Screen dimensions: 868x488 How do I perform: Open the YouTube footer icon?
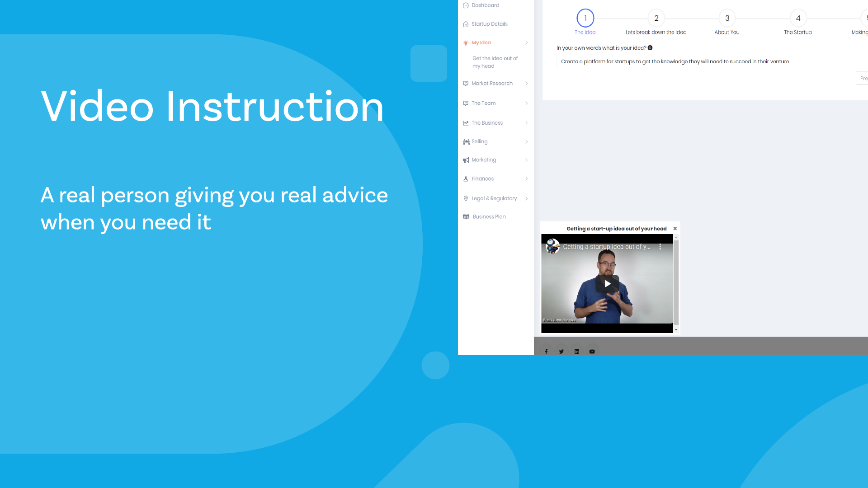pos(592,352)
